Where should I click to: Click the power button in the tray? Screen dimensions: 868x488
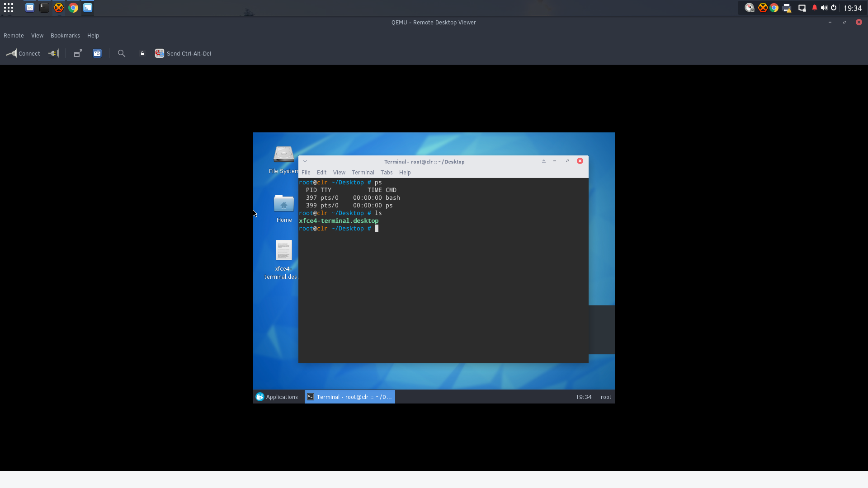tap(834, 8)
